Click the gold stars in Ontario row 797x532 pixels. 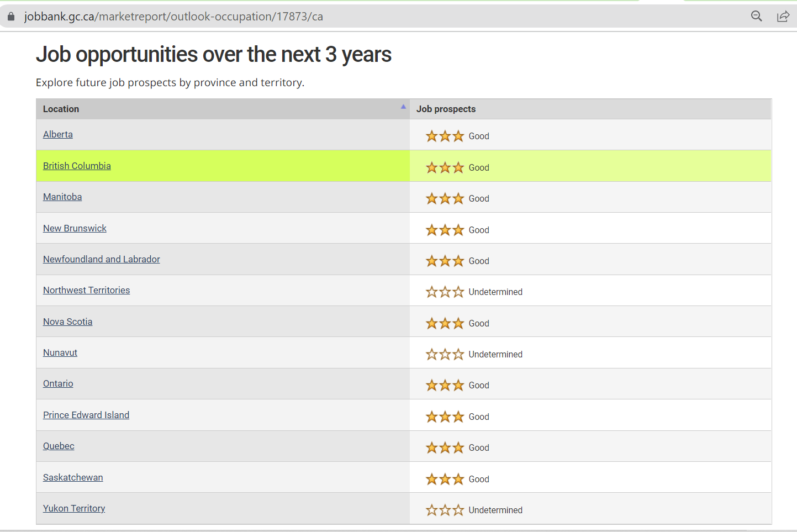point(445,385)
